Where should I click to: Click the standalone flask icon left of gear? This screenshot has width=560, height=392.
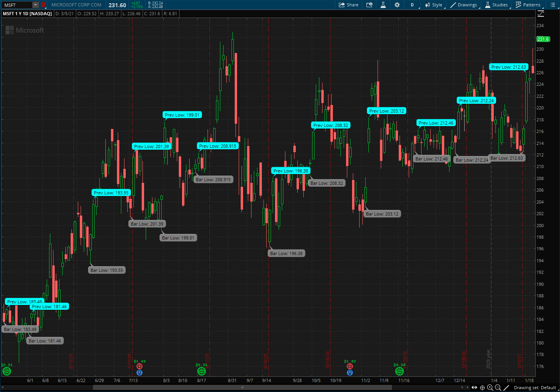(x=383, y=5)
